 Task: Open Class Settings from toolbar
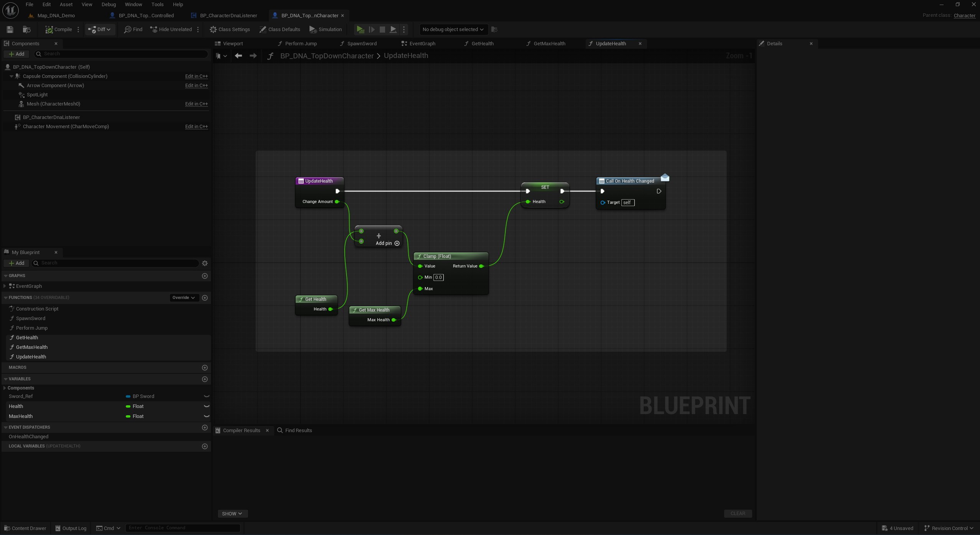tap(229, 30)
